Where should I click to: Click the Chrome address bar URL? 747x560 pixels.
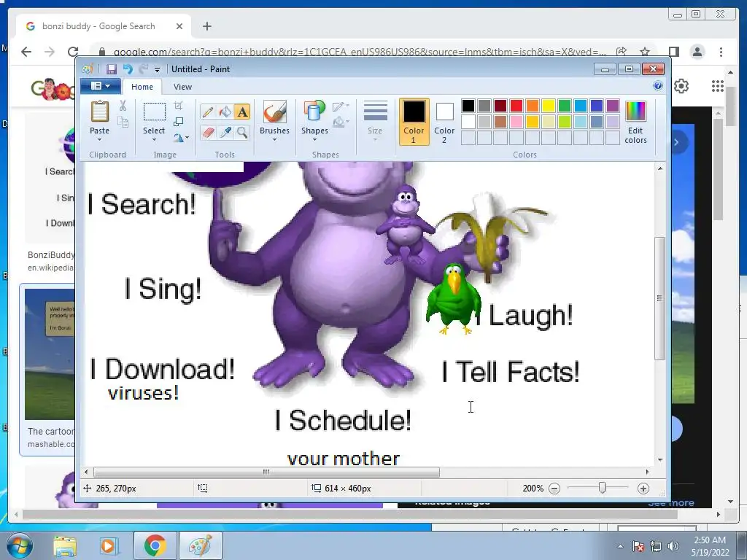click(x=360, y=52)
